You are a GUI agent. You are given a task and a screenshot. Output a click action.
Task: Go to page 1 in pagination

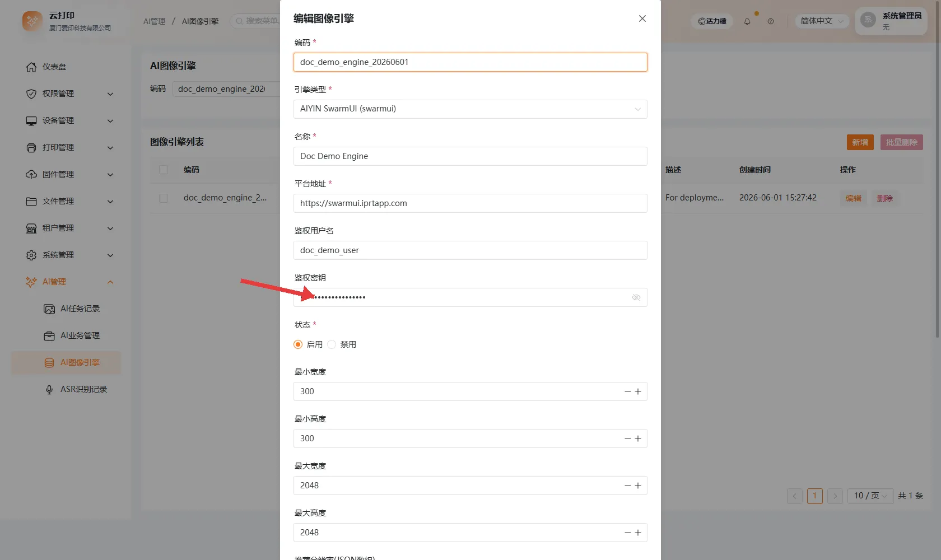point(815,496)
